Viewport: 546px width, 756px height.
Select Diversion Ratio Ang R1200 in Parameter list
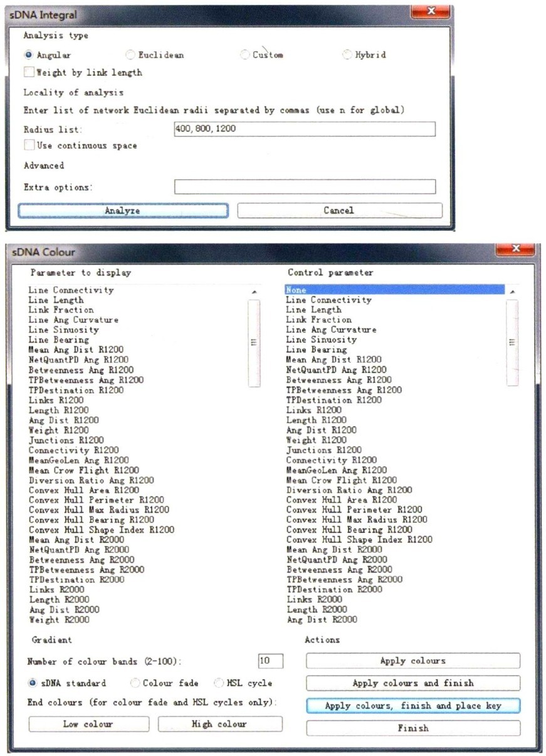point(91,480)
